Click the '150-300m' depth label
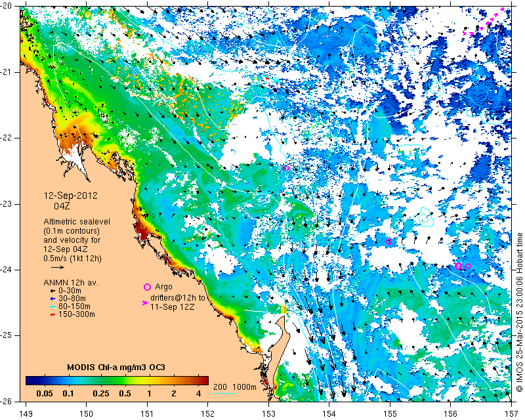This screenshot has height=420, width=525. click(77, 314)
